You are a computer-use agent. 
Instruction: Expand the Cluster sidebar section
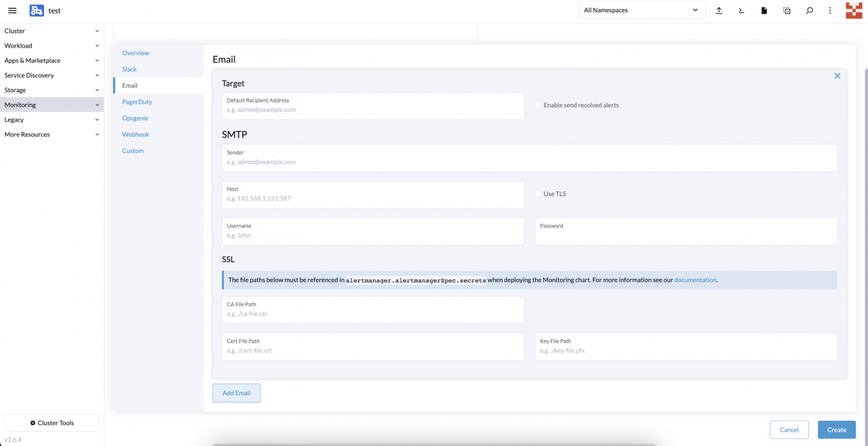52,31
